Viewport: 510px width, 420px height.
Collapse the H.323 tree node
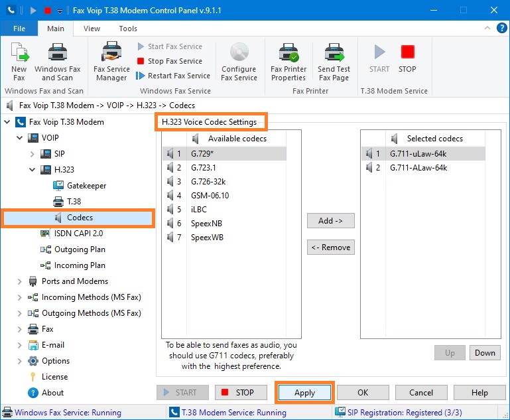pos(32,170)
